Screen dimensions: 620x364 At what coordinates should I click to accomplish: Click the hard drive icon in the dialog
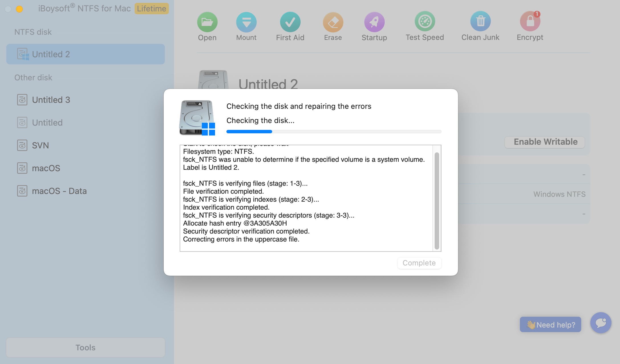197,118
